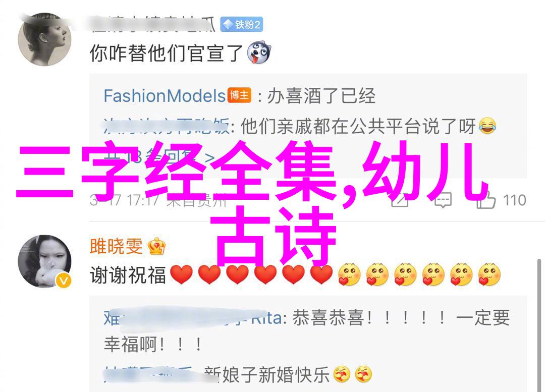This screenshot has height=392, width=545.
Task: Click the golden verified V badge on the avatar
Action: point(64,281)
